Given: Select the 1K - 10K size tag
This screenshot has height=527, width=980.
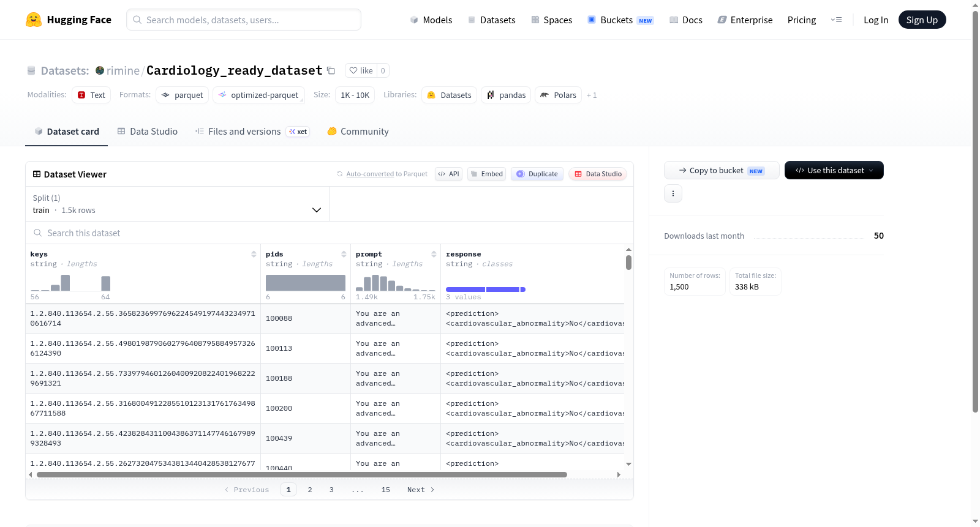Looking at the screenshot, I should 355,95.
